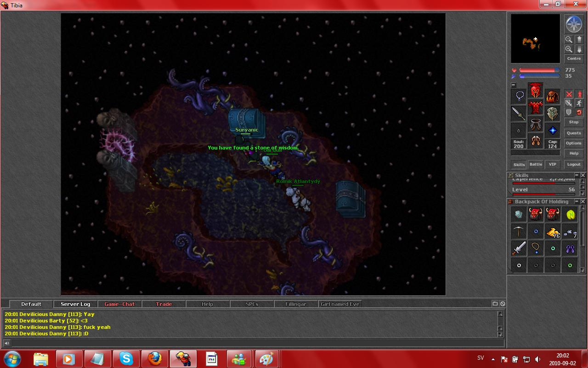Viewport: 588px width, 368px height.
Task: Move the minimap one floor up
Action: click(579, 40)
